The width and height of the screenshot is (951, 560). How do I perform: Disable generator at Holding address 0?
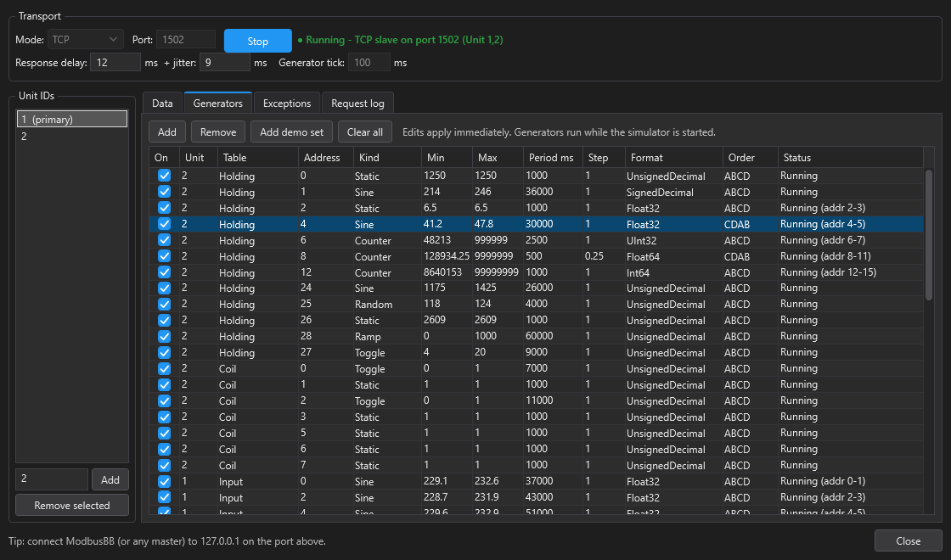165,176
